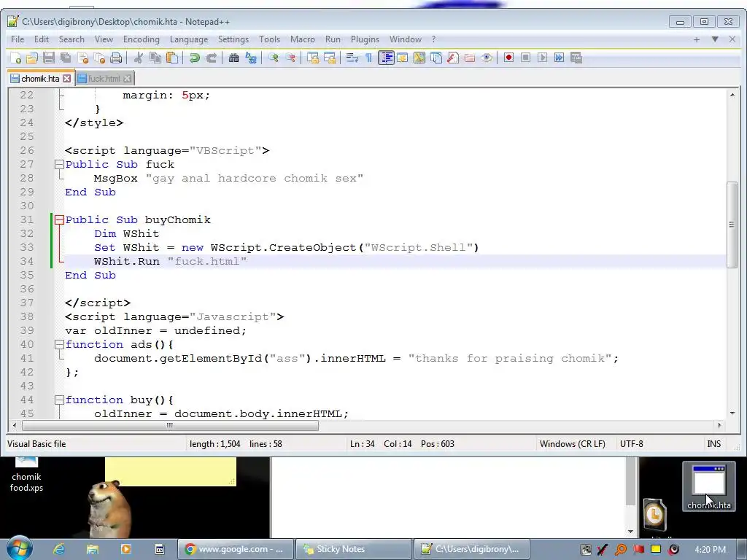
Task: Click the editor scroll down arrow
Action: (732, 413)
